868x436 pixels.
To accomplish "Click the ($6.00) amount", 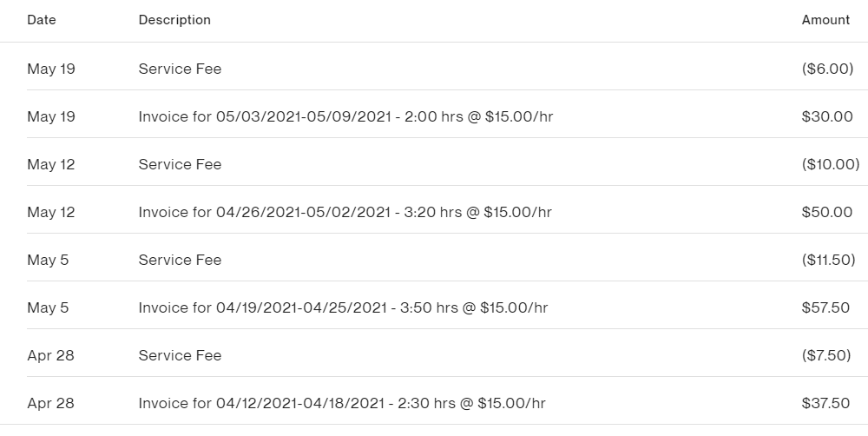I will point(827,69).
